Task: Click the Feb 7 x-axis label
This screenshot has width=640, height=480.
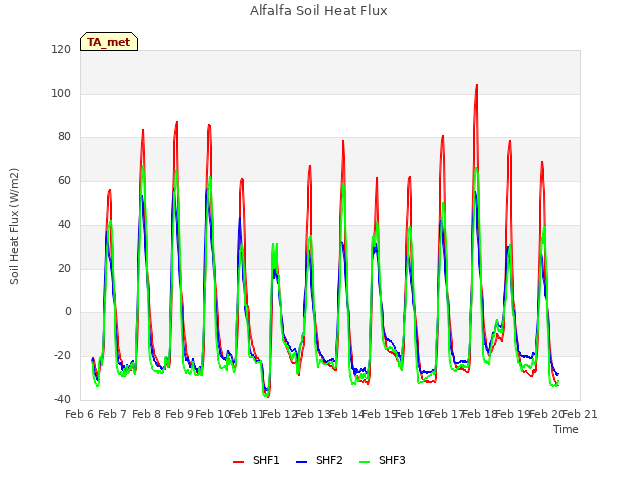Action: pyautogui.click(x=113, y=414)
